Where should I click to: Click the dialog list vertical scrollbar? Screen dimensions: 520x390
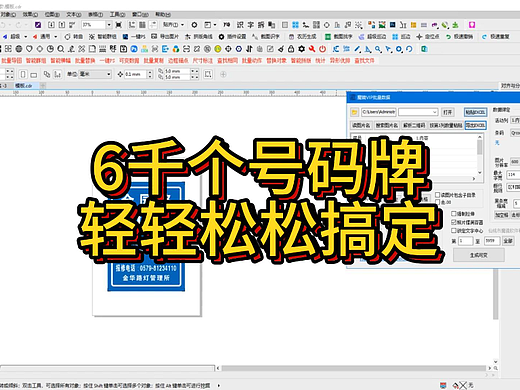480,155
